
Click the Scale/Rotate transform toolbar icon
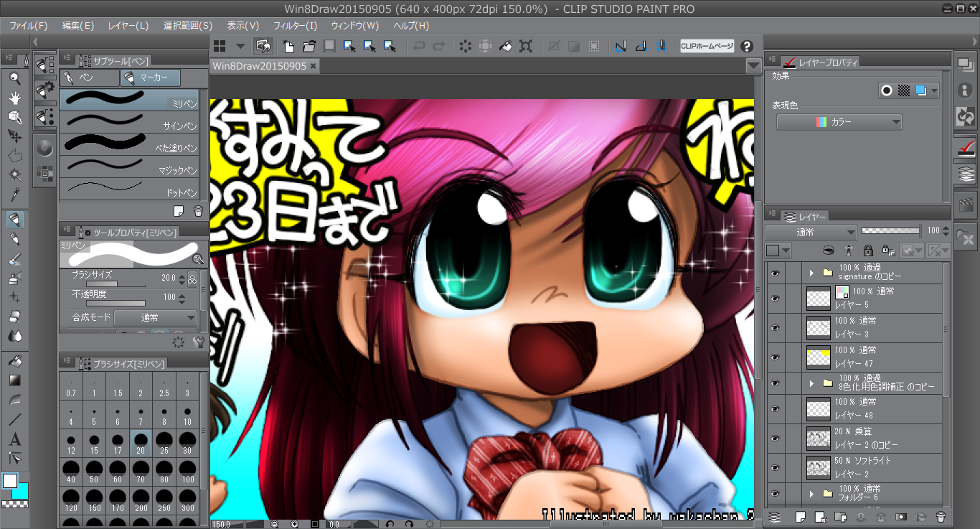coord(526,47)
